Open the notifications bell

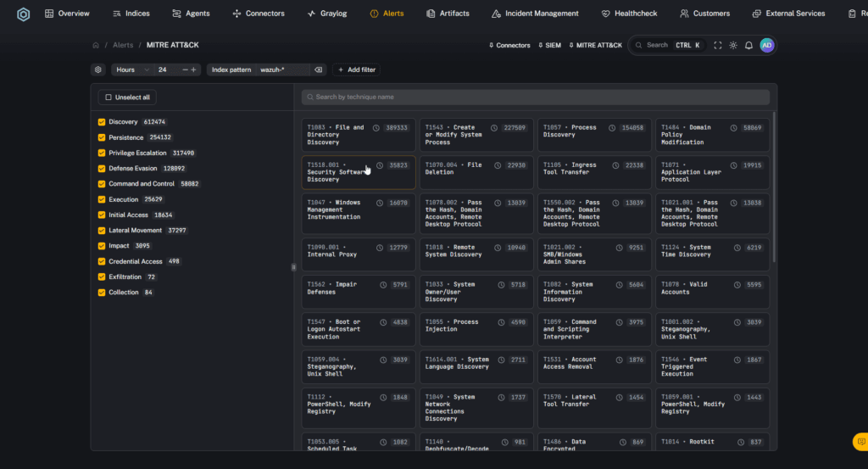click(x=748, y=45)
